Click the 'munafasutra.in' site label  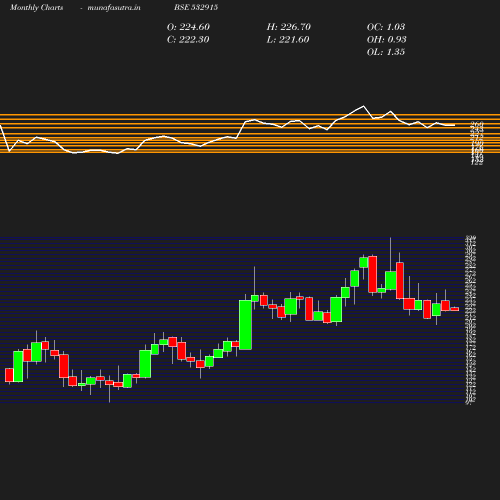coord(114,8)
